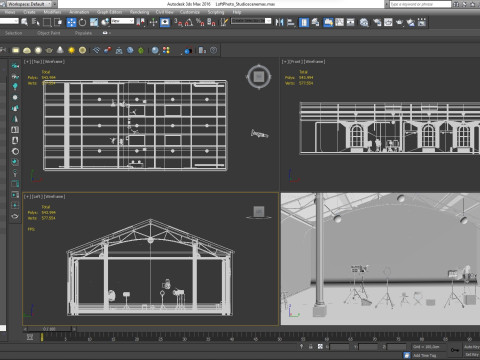Toggle the Angle Snap button
480x360 pixels.
(x=189, y=22)
